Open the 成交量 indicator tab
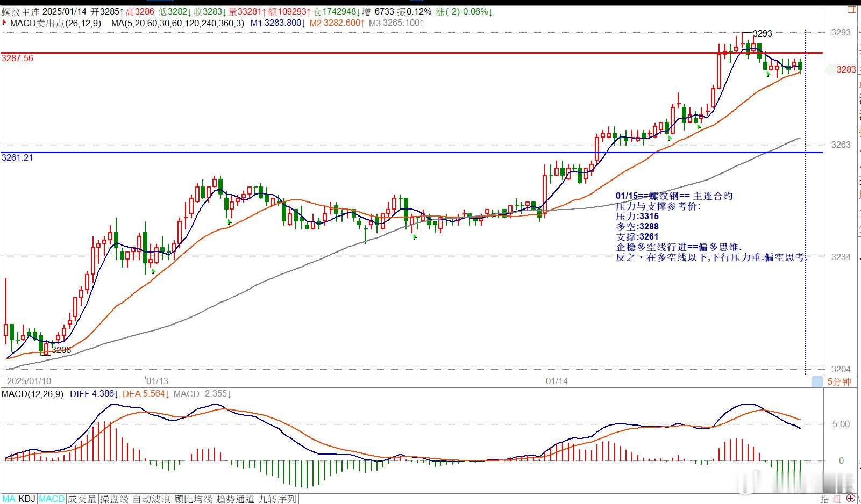 tap(82, 499)
